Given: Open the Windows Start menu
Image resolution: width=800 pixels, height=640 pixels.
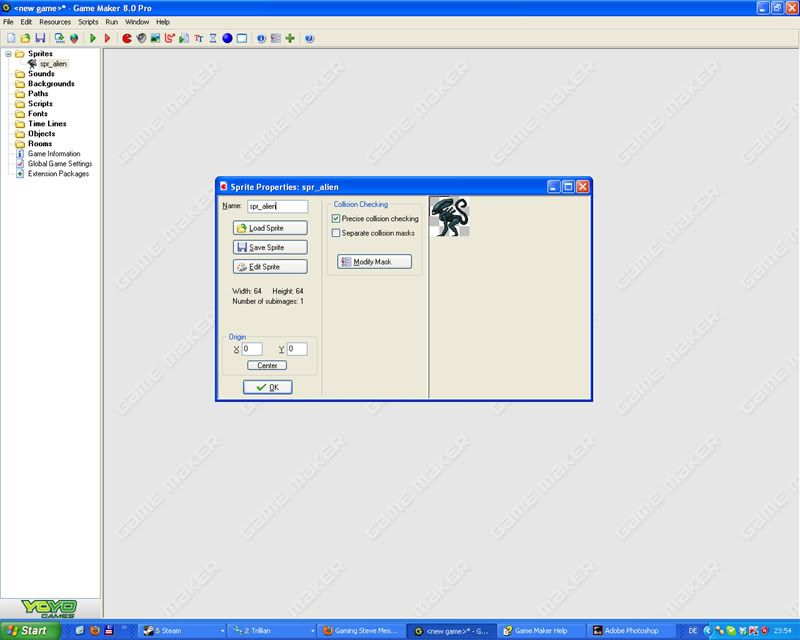Looking at the screenshot, I should click(x=29, y=630).
